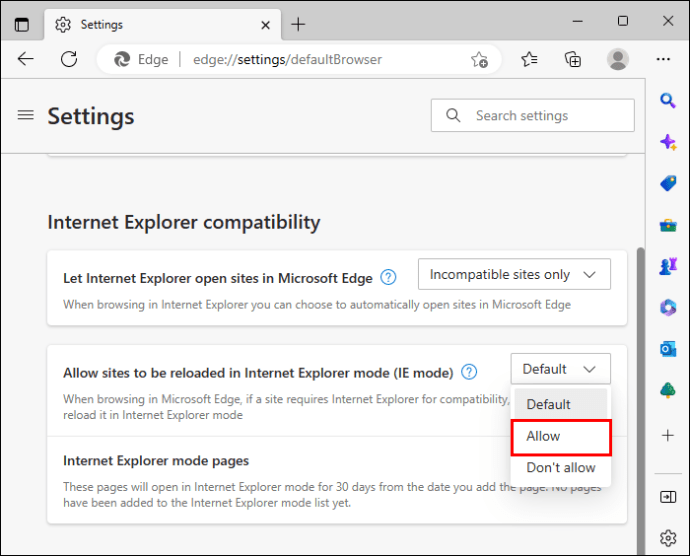The width and height of the screenshot is (690, 556).
Task: Click help icon beside IE mode setting
Action: click(x=469, y=372)
